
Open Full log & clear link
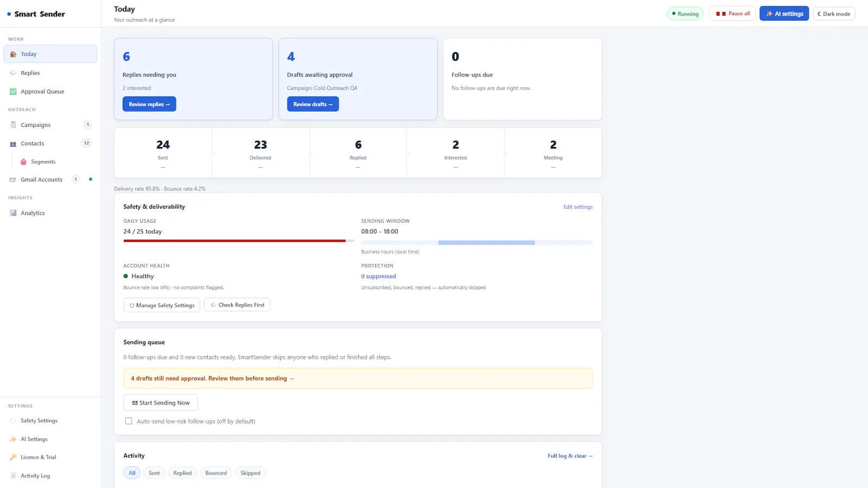coord(570,456)
